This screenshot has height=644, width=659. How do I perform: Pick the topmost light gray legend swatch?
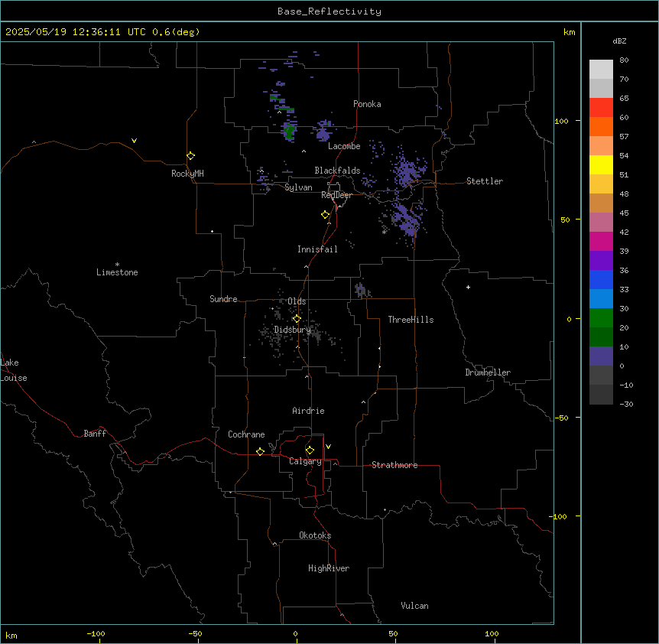(601, 70)
